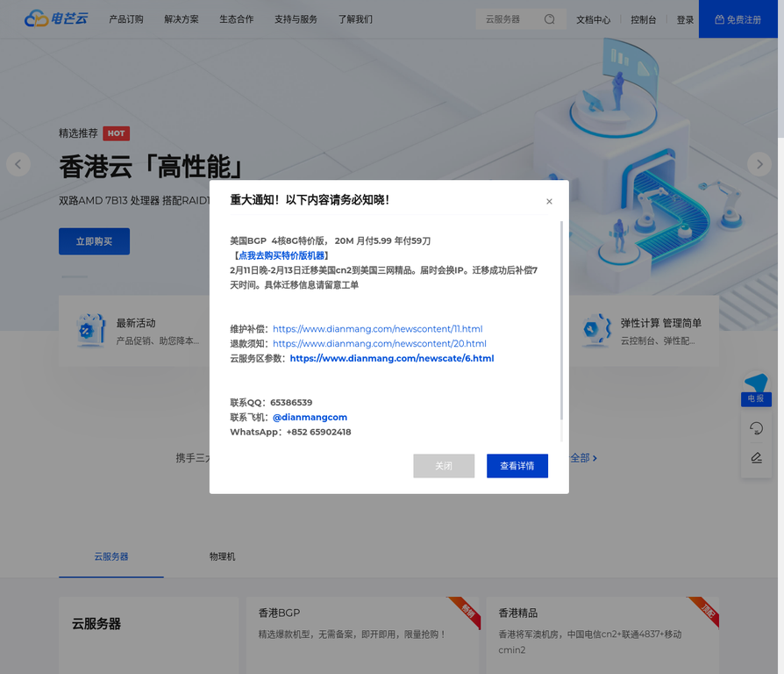The image size is (784, 674).
Task: Close the 重大通知 dialog with ×
Action: click(549, 201)
